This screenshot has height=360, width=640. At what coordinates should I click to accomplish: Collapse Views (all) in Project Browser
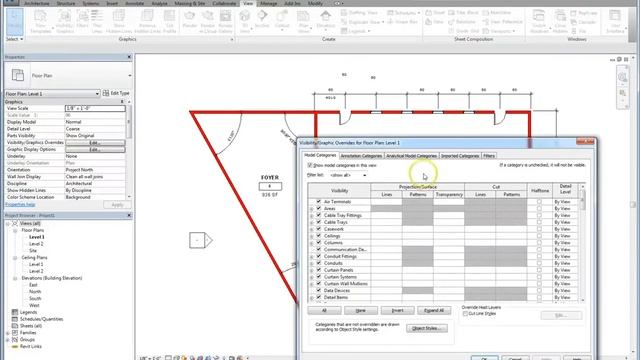[8, 224]
